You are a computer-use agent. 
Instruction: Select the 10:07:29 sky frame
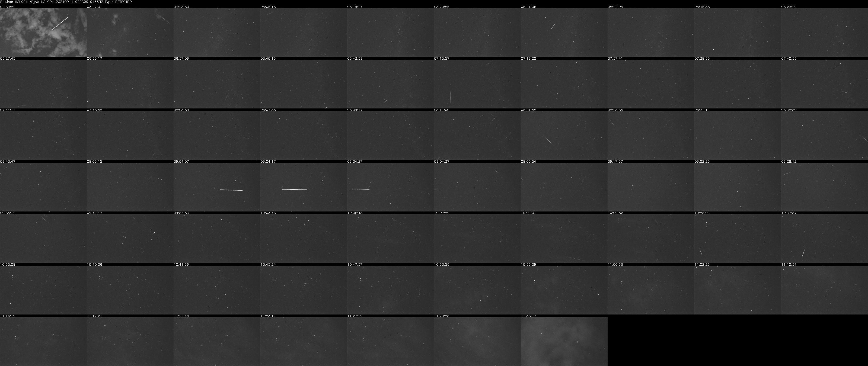pyautogui.click(x=477, y=238)
